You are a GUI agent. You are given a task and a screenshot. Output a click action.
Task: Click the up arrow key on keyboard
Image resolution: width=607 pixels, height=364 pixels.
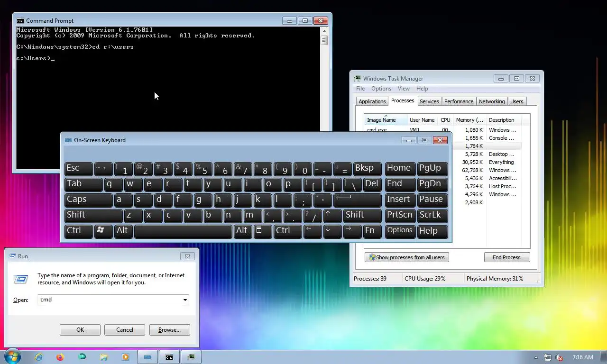click(x=332, y=215)
